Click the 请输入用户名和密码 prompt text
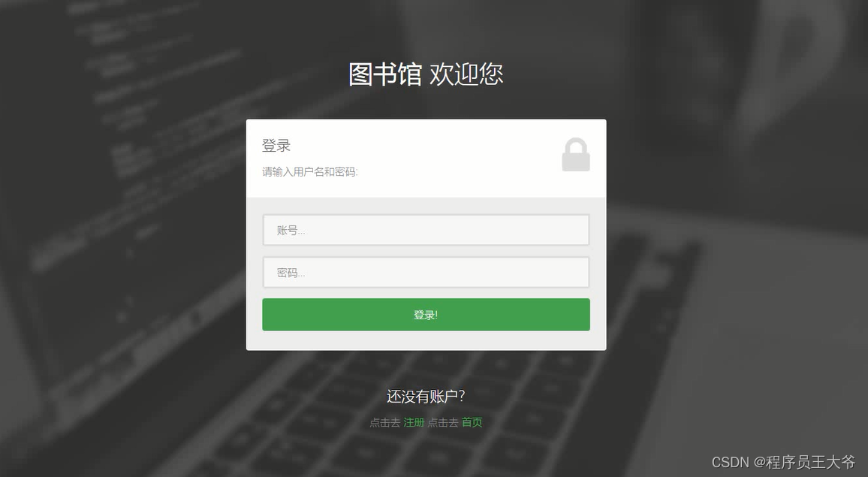The height and width of the screenshot is (477, 868). click(x=310, y=172)
